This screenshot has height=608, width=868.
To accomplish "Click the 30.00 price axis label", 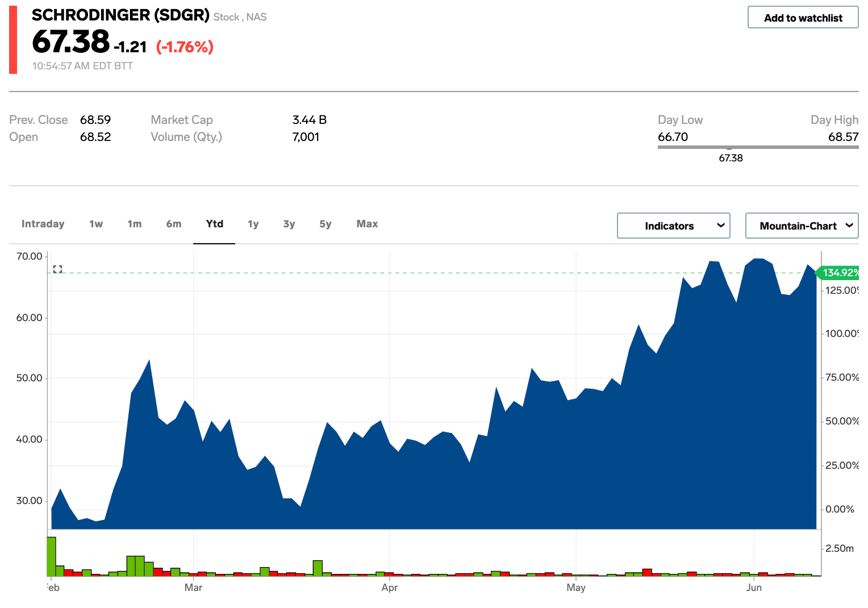I will pyautogui.click(x=30, y=501).
